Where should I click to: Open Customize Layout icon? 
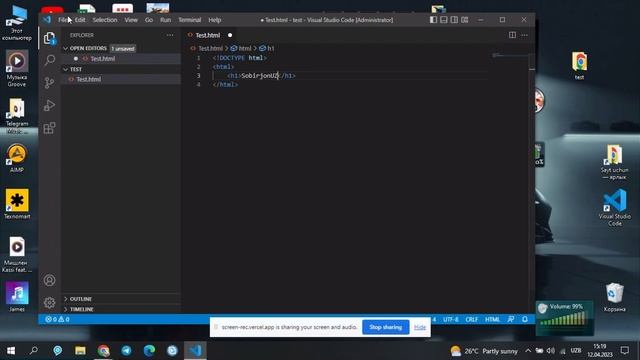coord(464,20)
